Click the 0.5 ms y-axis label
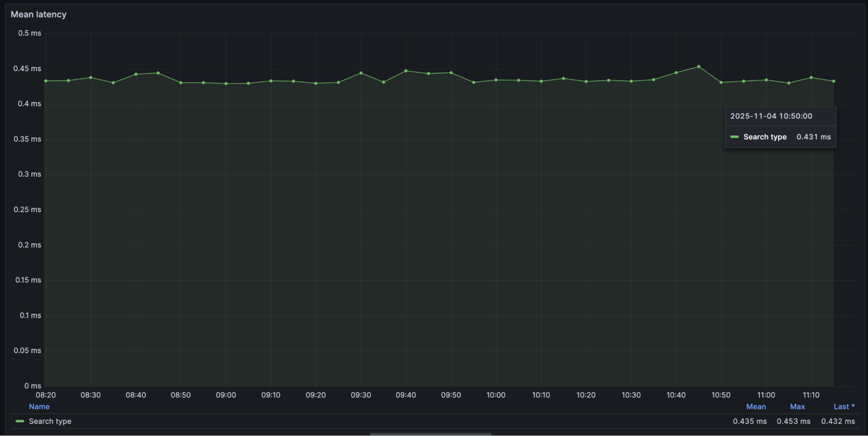This screenshot has width=868, height=436. point(30,33)
